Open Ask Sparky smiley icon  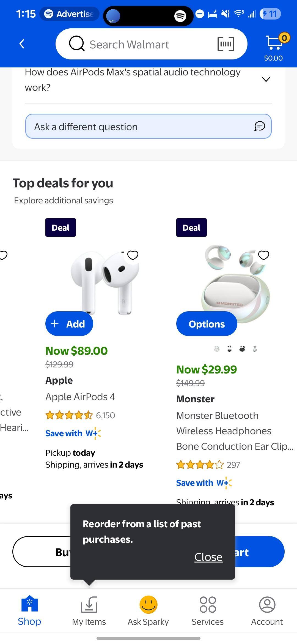[x=148, y=605]
